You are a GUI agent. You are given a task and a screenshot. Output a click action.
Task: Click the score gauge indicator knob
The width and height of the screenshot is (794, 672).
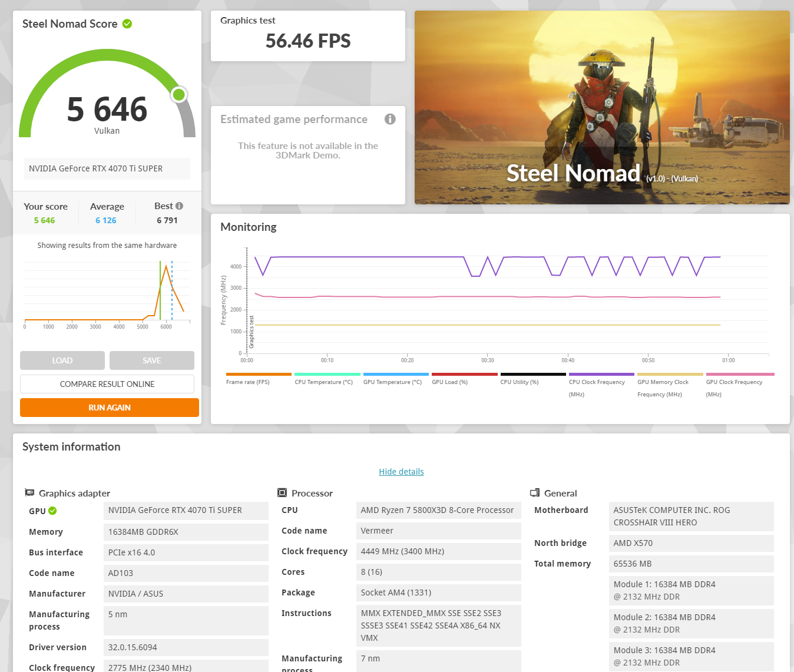pyautogui.click(x=179, y=94)
